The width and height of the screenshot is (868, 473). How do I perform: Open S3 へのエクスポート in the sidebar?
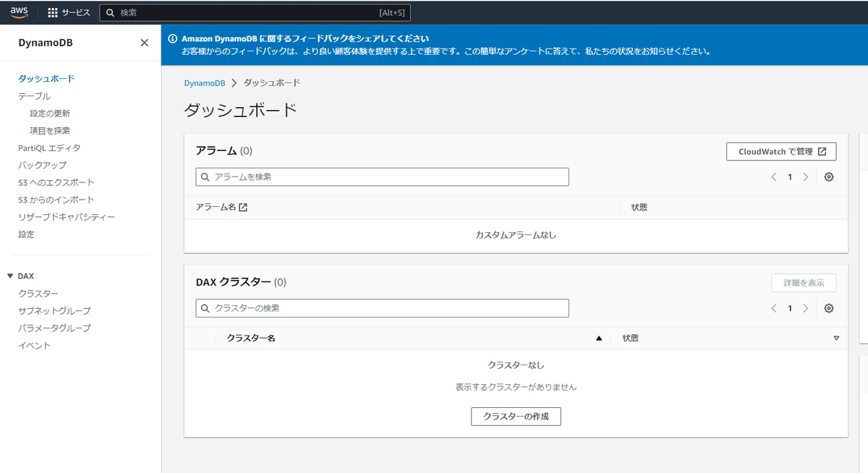point(56,183)
